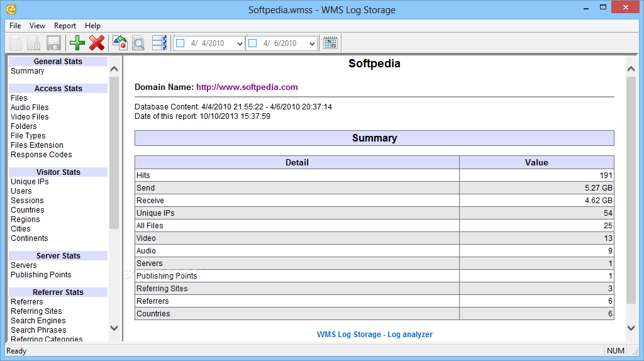This screenshot has height=361, width=644.
Task: Click sidebar scrollbar up arrow
Action: [x=114, y=69]
